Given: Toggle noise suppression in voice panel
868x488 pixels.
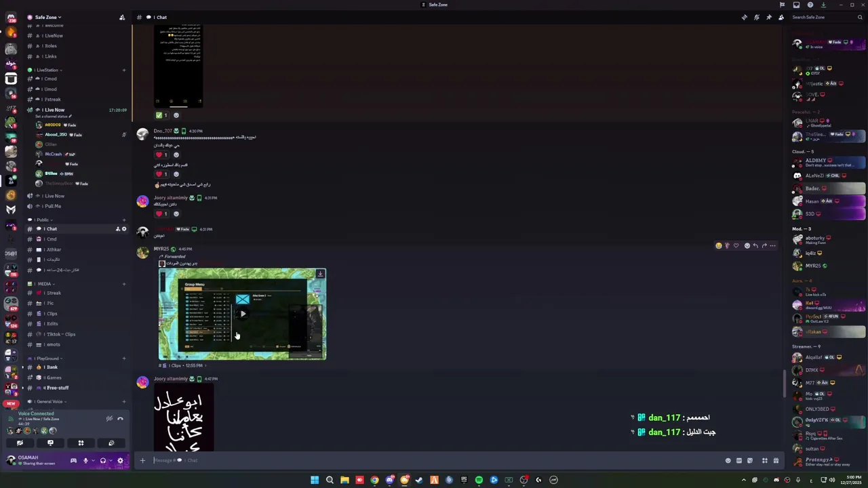Looking at the screenshot, I should click(109, 418).
